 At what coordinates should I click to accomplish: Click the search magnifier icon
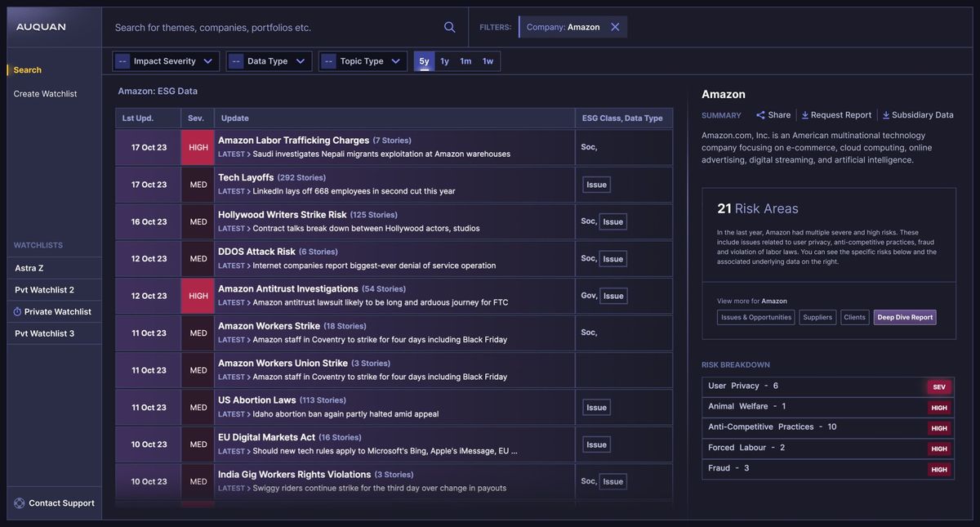[449, 27]
